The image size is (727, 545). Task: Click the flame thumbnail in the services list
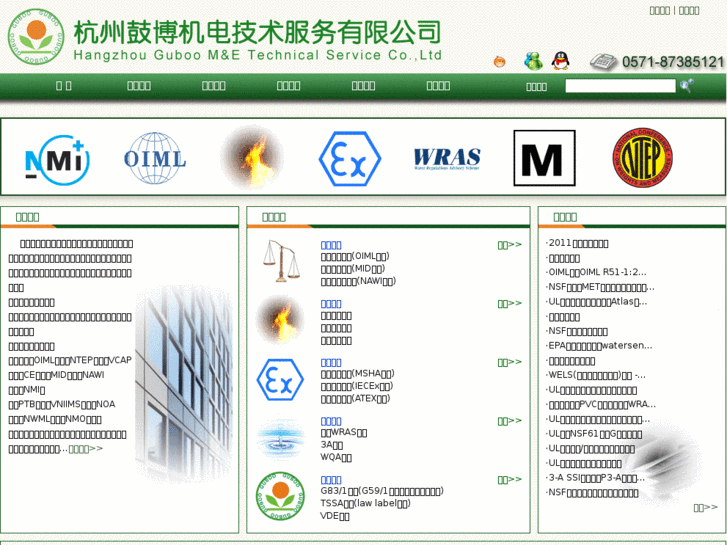(280, 320)
